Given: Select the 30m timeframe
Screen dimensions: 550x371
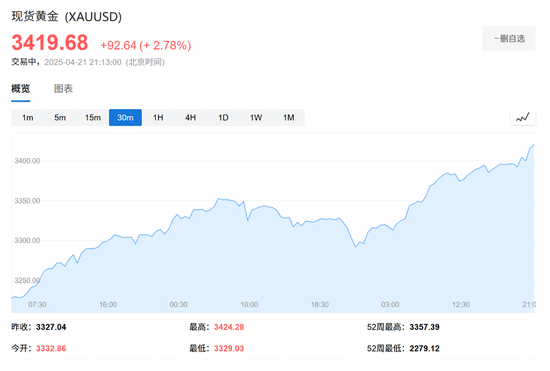Looking at the screenshot, I should [x=125, y=117].
